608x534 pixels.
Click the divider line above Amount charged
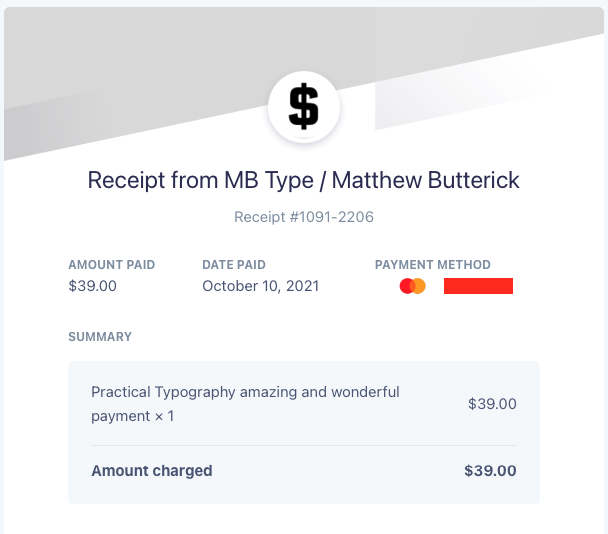pos(304,446)
